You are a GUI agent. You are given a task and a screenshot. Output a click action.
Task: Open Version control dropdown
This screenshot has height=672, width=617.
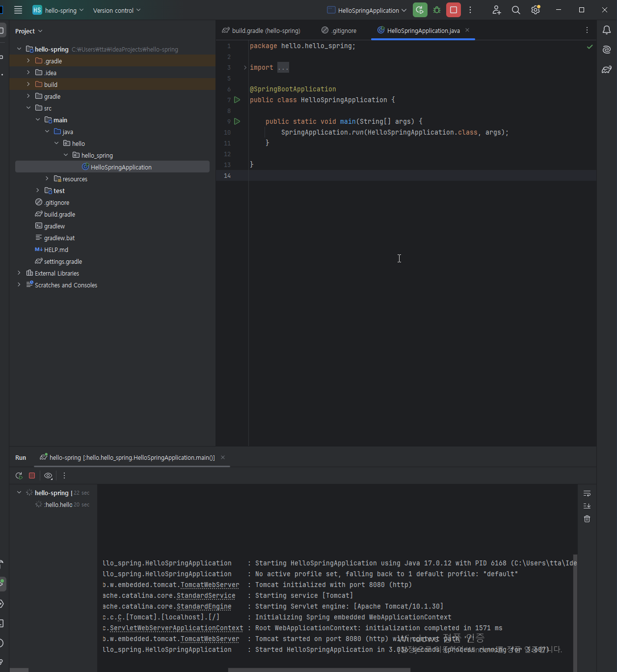pos(117,10)
